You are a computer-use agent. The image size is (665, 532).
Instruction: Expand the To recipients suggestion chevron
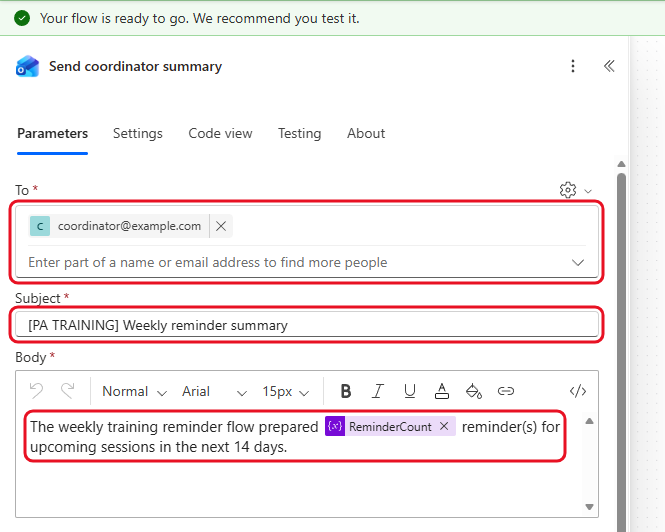pyautogui.click(x=578, y=263)
